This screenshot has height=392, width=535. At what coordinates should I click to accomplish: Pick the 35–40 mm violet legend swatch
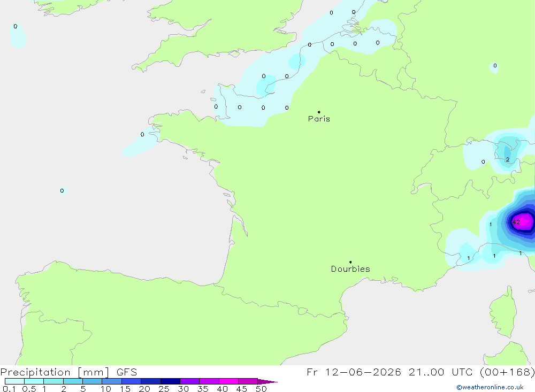point(209,381)
